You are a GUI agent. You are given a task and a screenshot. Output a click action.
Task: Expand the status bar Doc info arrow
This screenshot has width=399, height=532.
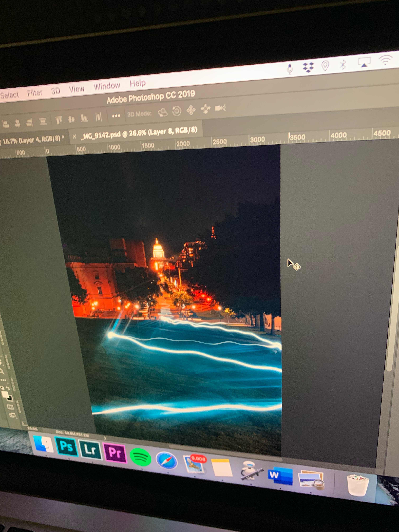(105, 438)
